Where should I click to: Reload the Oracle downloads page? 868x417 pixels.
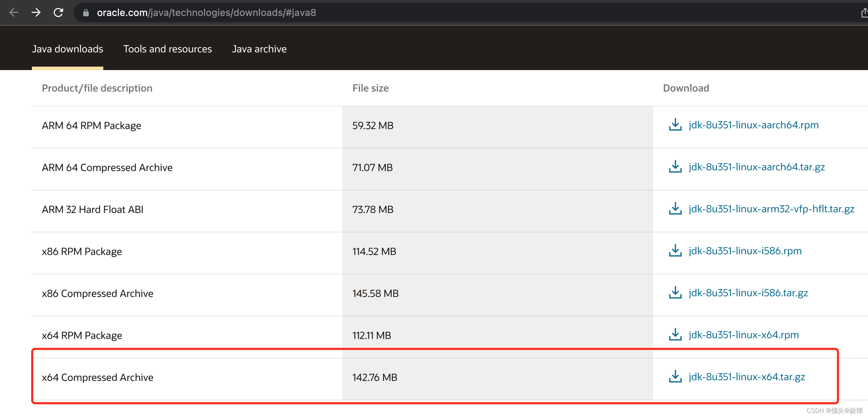[x=58, y=13]
